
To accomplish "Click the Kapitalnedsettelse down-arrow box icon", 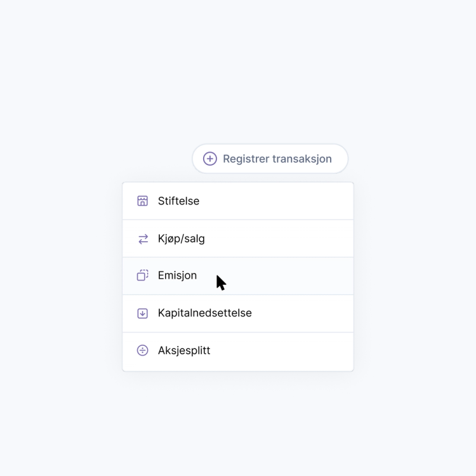I will click(x=143, y=313).
